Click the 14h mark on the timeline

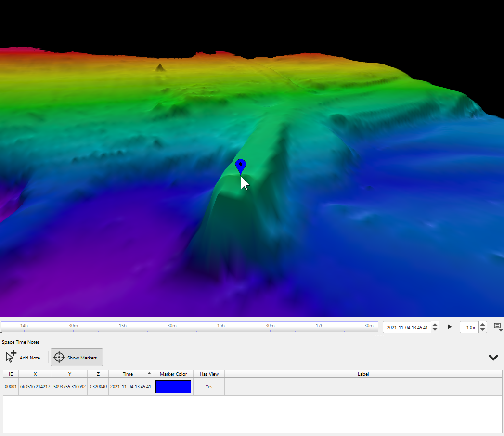[24, 326]
